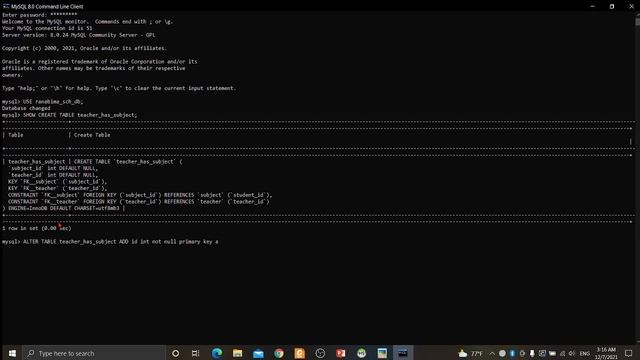
Task: Click the 'KEY `FK__teacher`' line
Action: (x=58, y=188)
